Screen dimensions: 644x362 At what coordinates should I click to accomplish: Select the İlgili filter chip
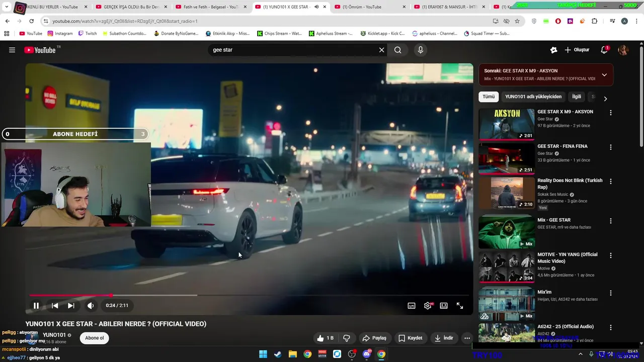pos(577,97)
